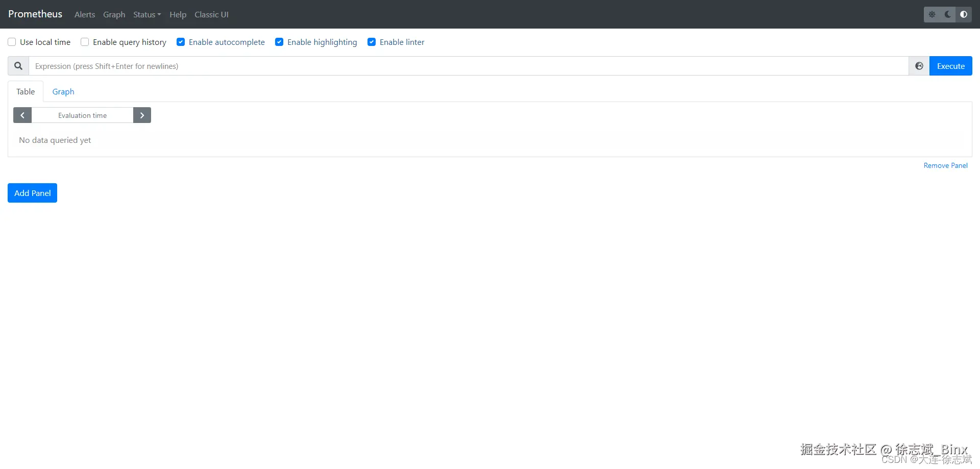
Task: Click the Evaluation time input box
Action: point(82,115)
